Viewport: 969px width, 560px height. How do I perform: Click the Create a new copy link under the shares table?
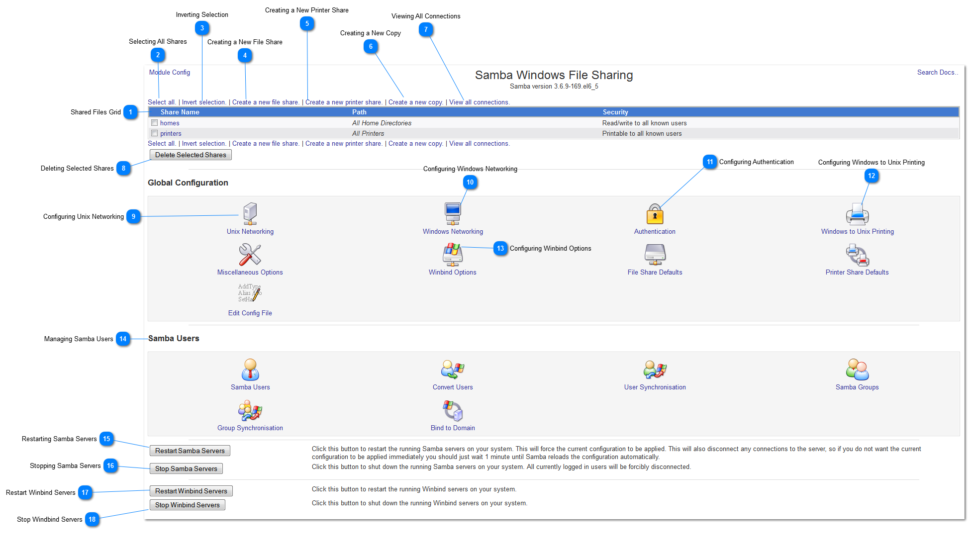(416, 144)
